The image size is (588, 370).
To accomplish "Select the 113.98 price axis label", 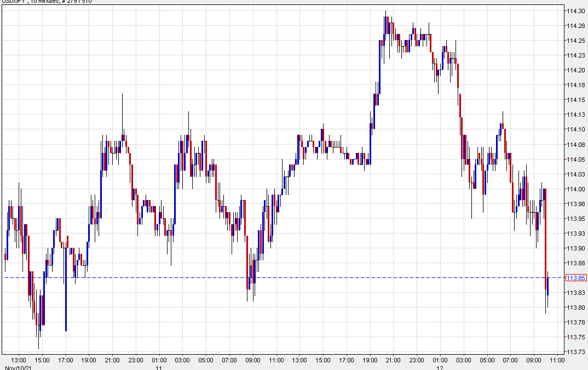I will 576,204.
